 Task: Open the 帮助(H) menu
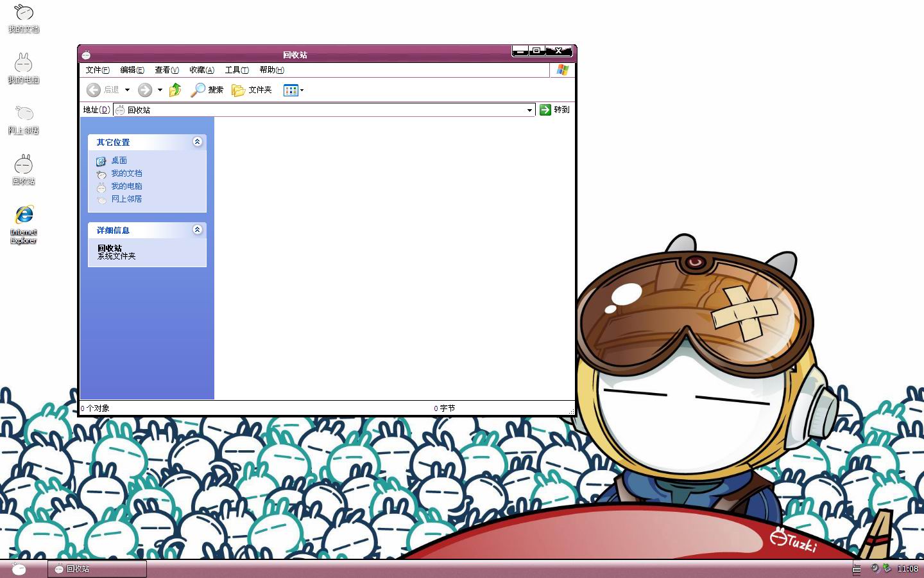click(271, 70)
